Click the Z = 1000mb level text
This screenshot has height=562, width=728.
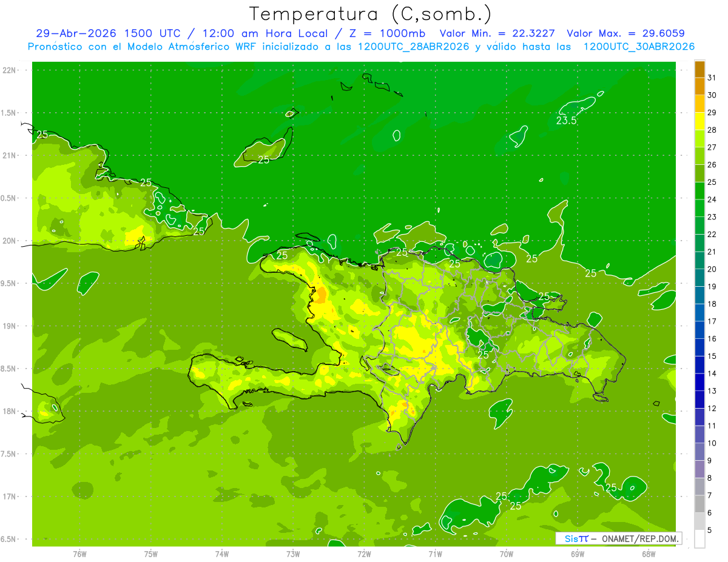pos(390,33)
